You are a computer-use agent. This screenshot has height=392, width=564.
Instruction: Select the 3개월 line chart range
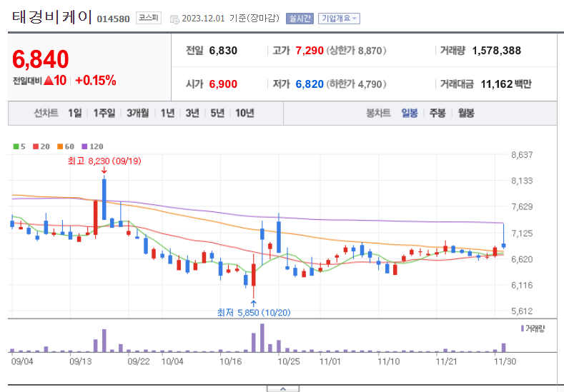point(138,114)
